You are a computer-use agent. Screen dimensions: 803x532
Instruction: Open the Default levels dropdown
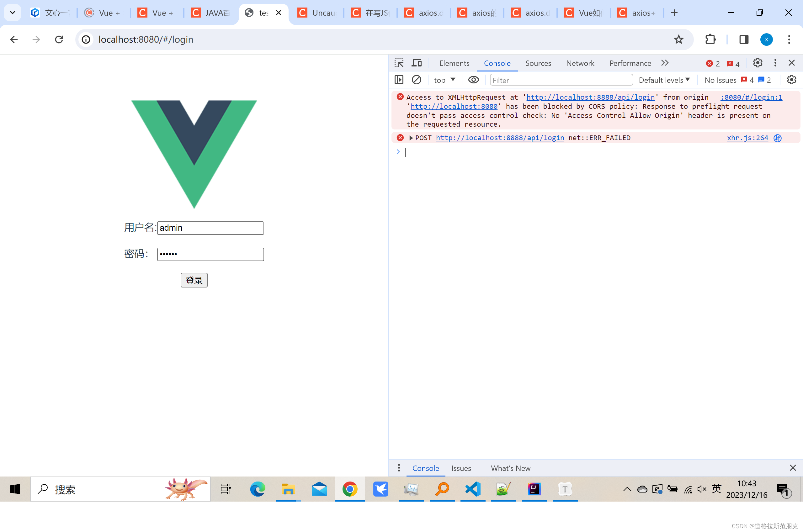(664, 80)
